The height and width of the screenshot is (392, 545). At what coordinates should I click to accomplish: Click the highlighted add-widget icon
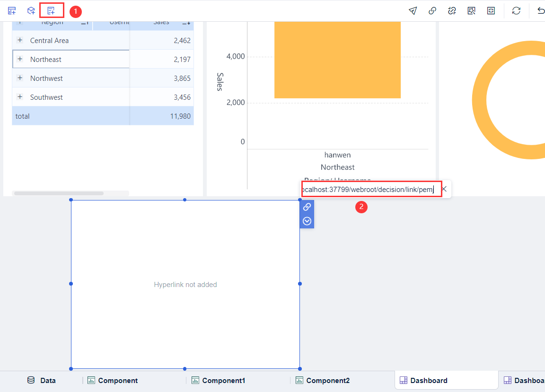click(52, 10)
